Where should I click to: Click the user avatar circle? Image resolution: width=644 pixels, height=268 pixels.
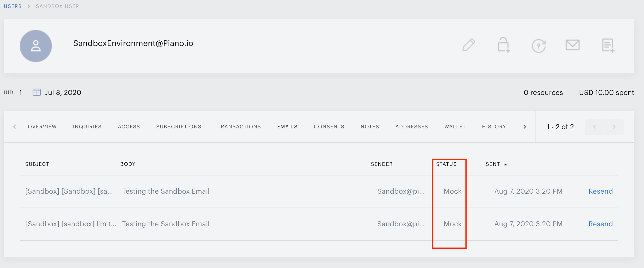(x=36, y=46)
